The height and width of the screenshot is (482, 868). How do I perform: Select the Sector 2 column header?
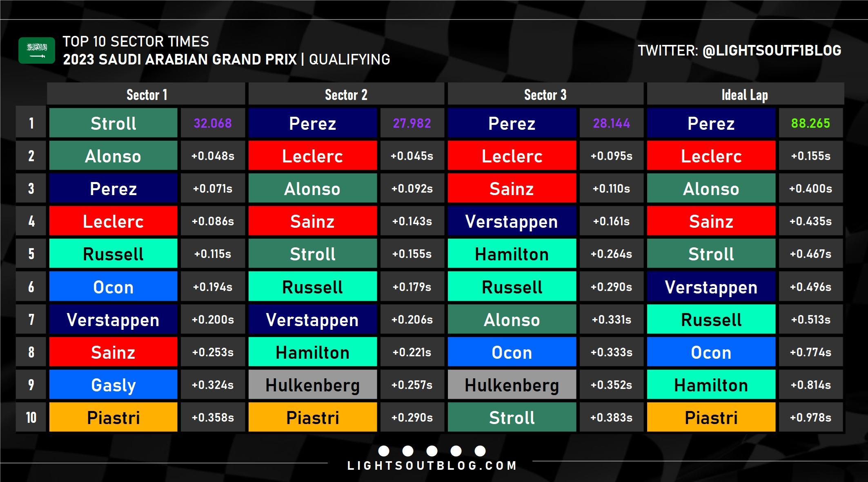346,95
